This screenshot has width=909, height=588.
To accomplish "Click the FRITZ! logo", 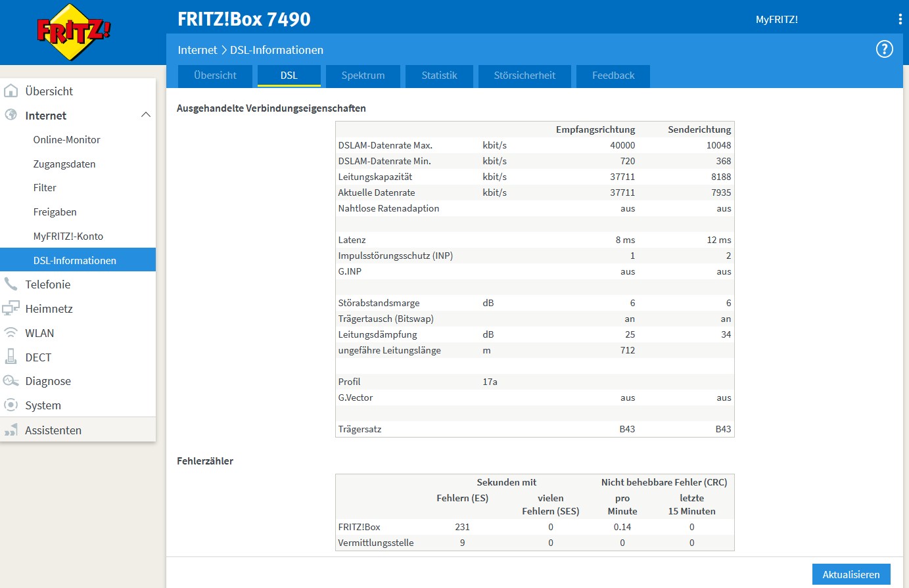I will coord(74,32).
